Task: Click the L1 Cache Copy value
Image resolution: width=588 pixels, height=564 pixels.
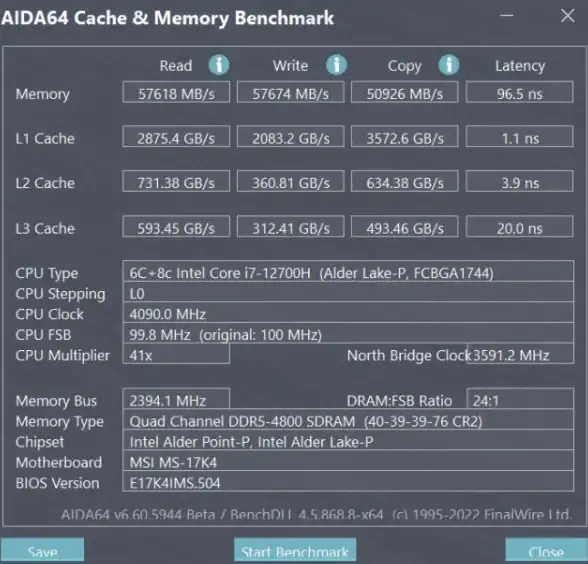Action: (x=405, y=137)
